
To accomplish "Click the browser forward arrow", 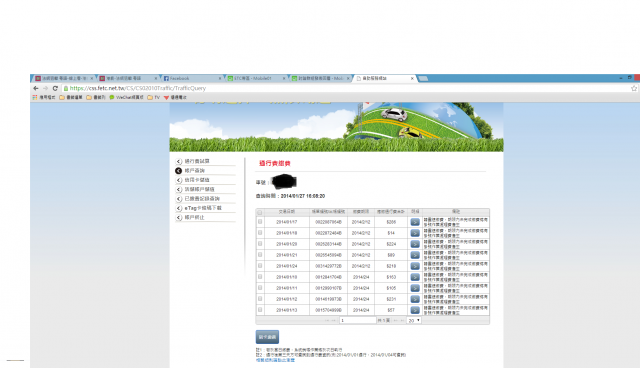I will click(45, 88).
